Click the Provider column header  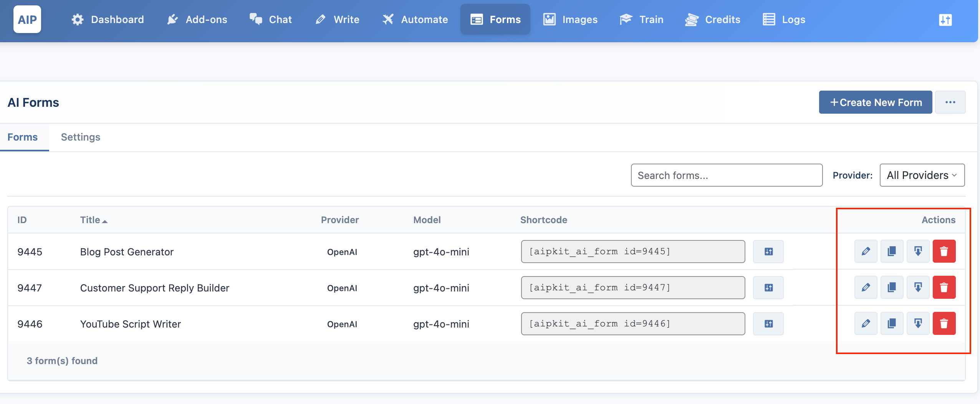tap(340, 220)
